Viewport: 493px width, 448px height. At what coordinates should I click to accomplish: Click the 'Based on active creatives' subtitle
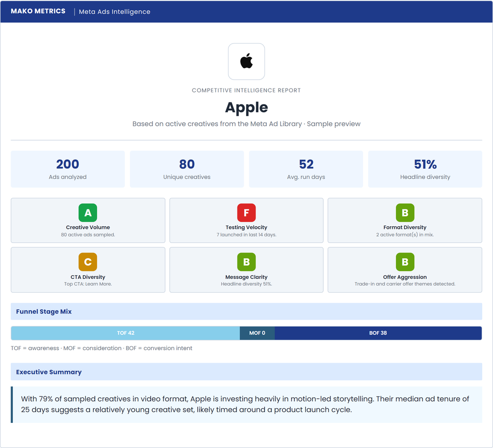pyautogui.click(x=246, y=124)
